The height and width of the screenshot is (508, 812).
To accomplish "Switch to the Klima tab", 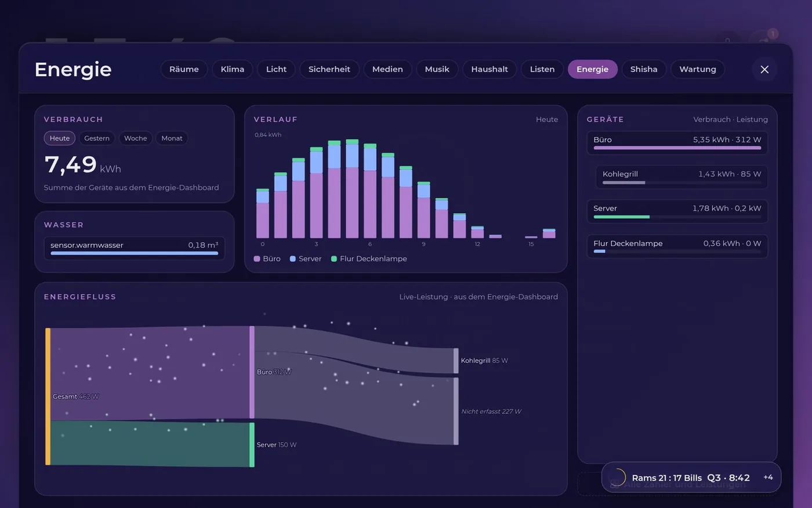I will click(x=233, y=69).
